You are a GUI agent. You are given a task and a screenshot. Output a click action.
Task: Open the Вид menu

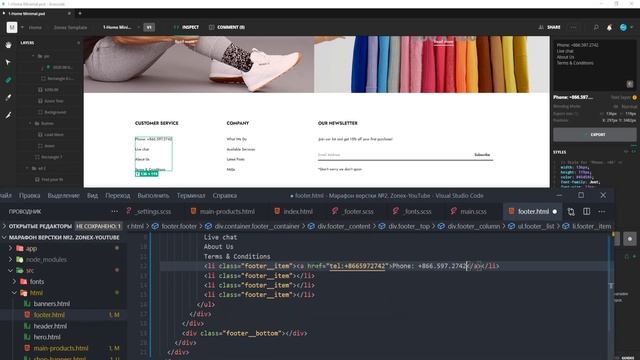pos(92,196)
